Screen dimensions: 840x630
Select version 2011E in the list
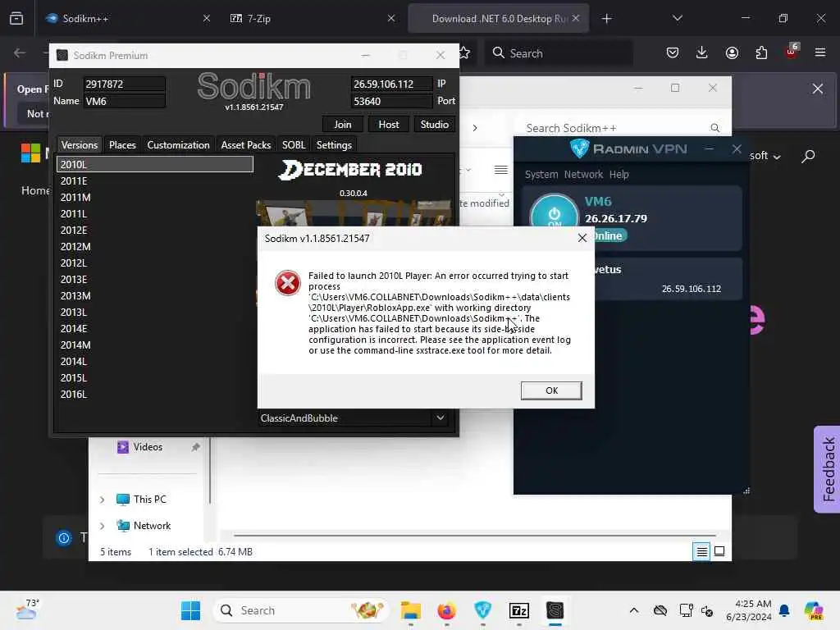pyautogui.click(x=155, y=181)
